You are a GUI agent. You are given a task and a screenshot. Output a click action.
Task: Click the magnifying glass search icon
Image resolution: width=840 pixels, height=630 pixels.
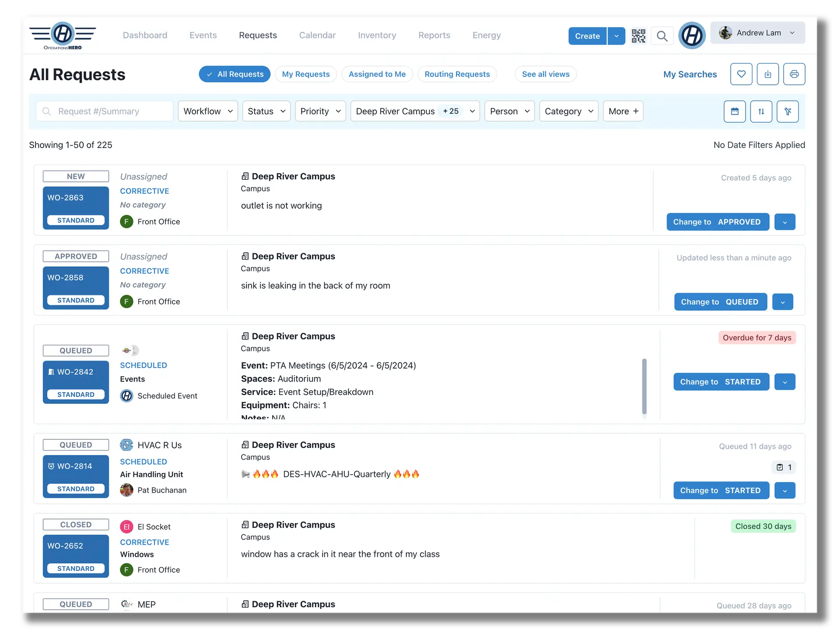pos(662,36)
